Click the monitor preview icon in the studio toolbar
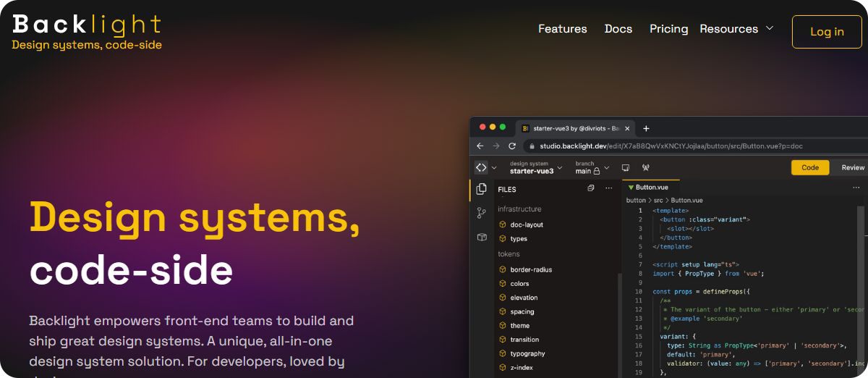Screen dimensions: 868x378 click(x=625, y=167)
